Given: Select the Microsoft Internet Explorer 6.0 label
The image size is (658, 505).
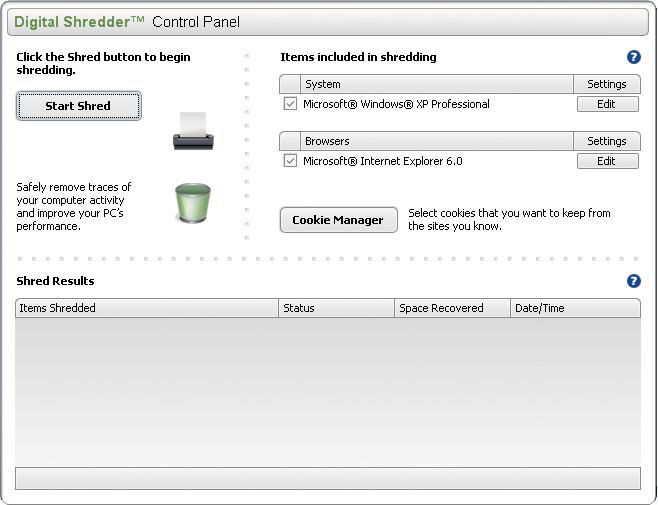Looking at the screenshot, I should click(x=383, y=161).
